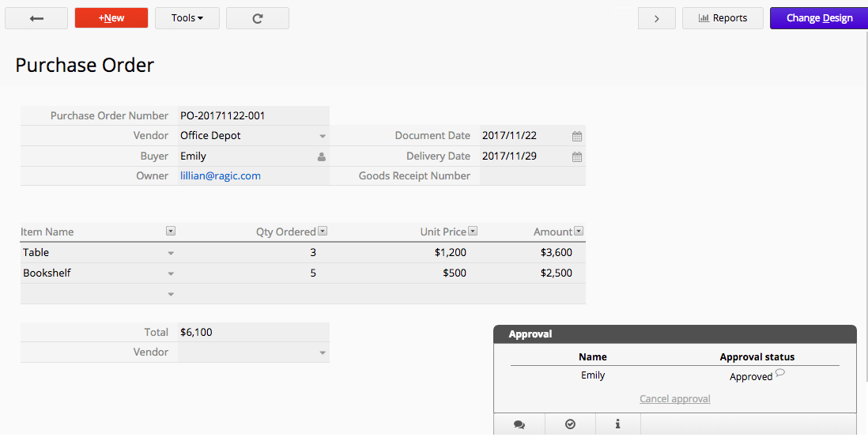The image size is (868, 441).
Task: Open the Tools menu
Action: 187,18
